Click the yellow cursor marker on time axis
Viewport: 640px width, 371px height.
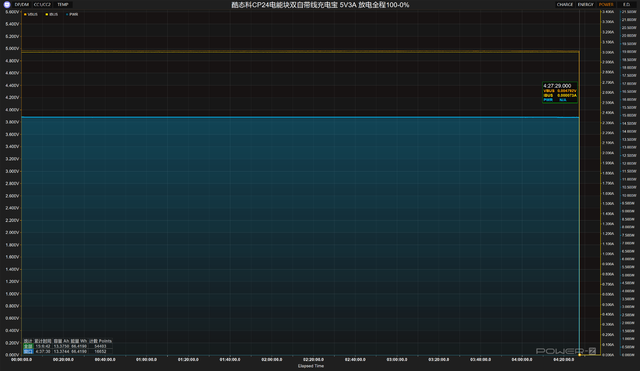point(580,355)
